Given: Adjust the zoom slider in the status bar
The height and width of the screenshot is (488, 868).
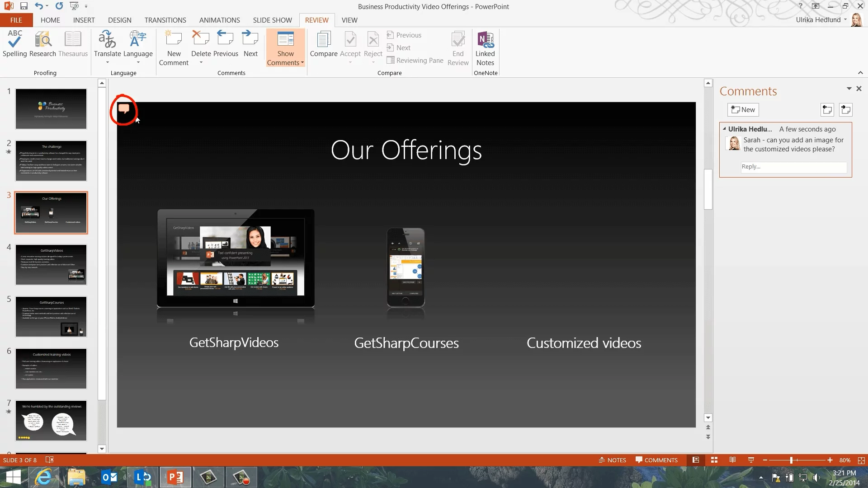Looking at the screenshot, I should tap(791, 460).
